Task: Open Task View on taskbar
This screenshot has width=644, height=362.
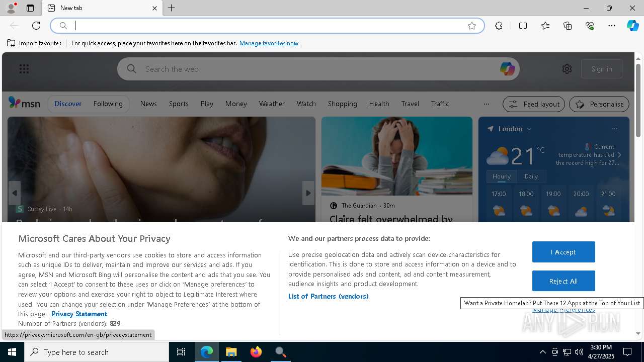Action: [181, 352]
